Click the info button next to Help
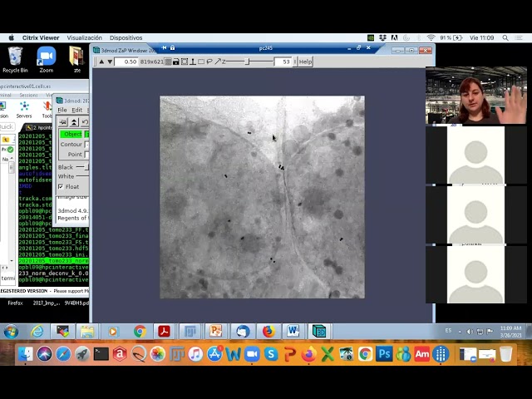 [x=295, y=62]
